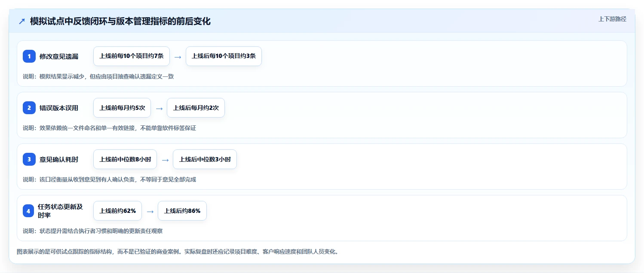The width and height of the screenshot is (644, 273).
Task: Click the arrow between 约7条 and 约3条
Action: tap(178, 57)
